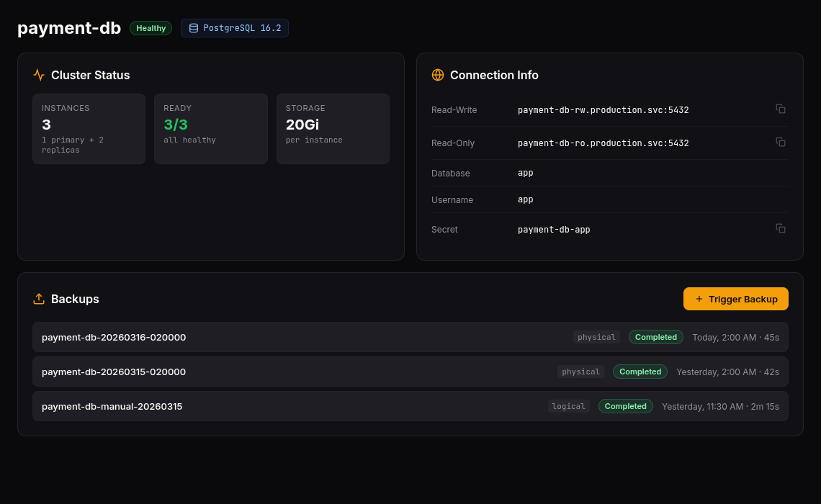The image size is (821, 504).
Task: Click the "1 primary + 2 replicas" text
Action: click(73, 145)
